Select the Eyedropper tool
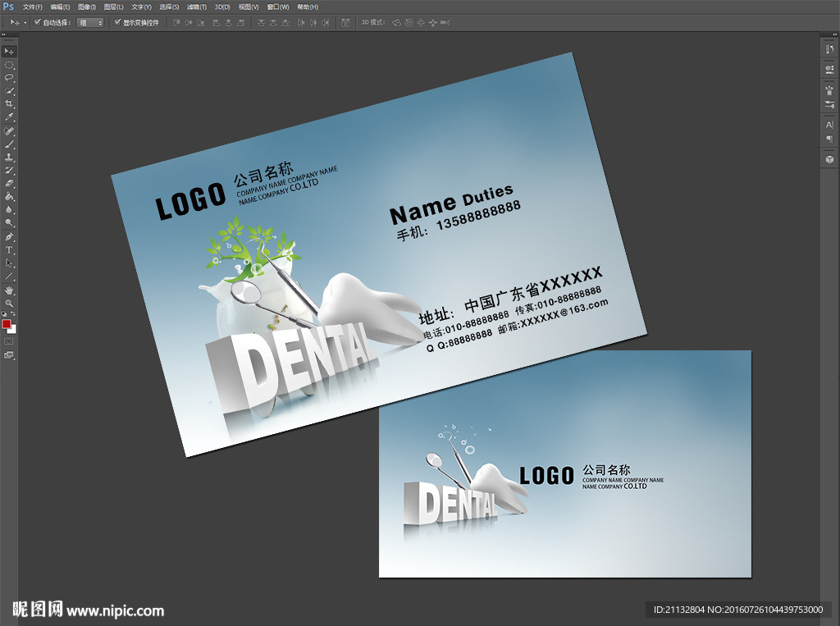Viewport: 840px width, 626px height. point(9,117)
